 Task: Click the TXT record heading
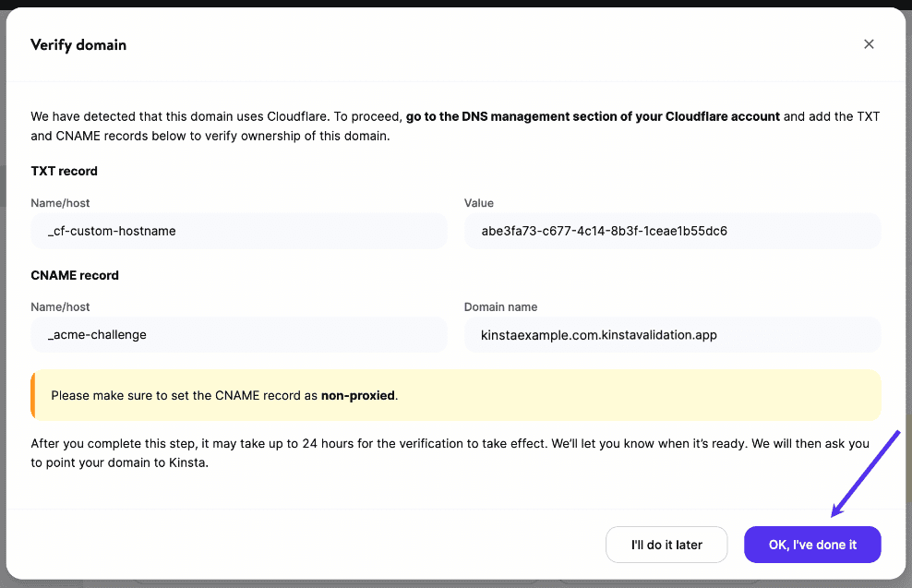pos(64,171)
